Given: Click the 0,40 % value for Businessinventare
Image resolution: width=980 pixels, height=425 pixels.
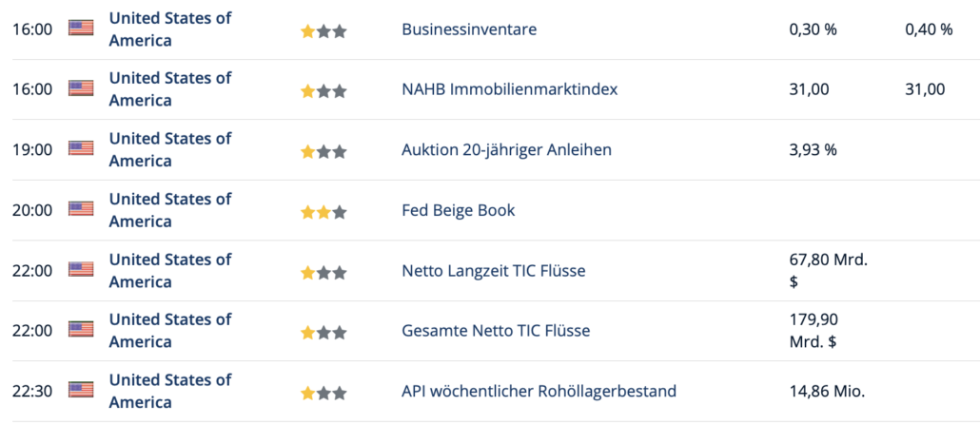Looking at the screenshot, I should tap(929, 29).
